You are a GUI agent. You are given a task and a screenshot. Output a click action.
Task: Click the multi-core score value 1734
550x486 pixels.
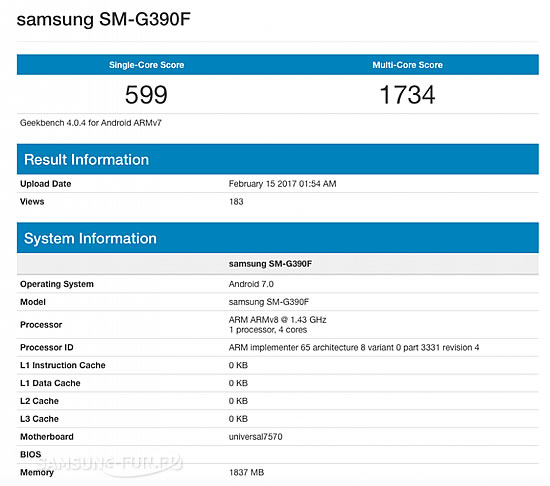coord(408,95)
